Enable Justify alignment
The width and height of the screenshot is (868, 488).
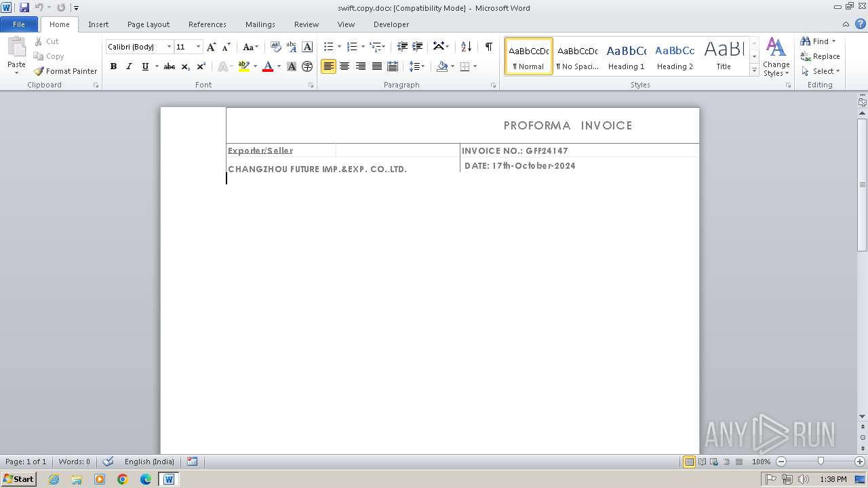tap(376, 66)
